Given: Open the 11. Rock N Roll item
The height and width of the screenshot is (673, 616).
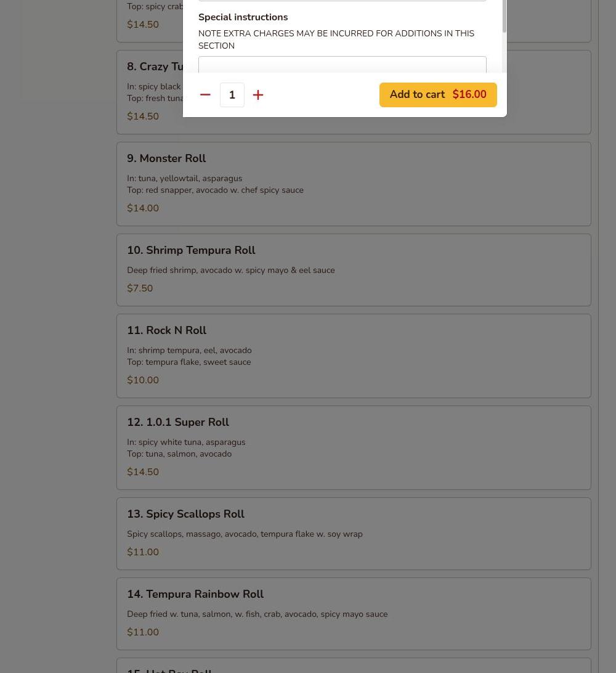Looking at the screenshot, I should pos(354,356).
